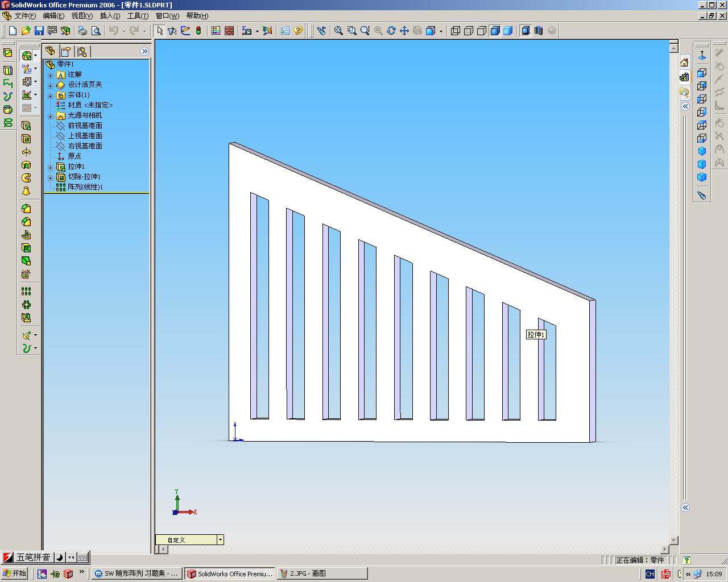The image size is (728, 582).
Task: Click the Open file folder icon
Action: pos(26,31)
